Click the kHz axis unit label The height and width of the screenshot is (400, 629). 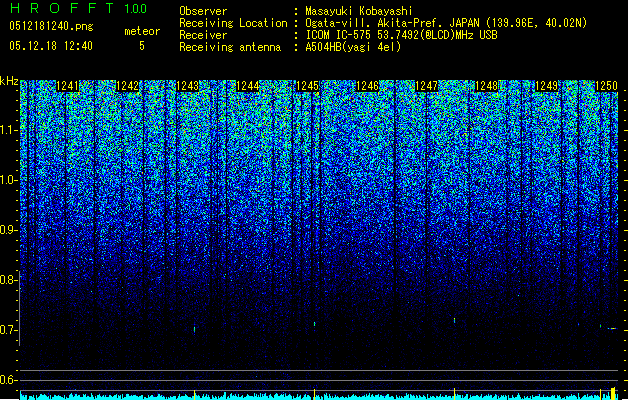[9, 81]
